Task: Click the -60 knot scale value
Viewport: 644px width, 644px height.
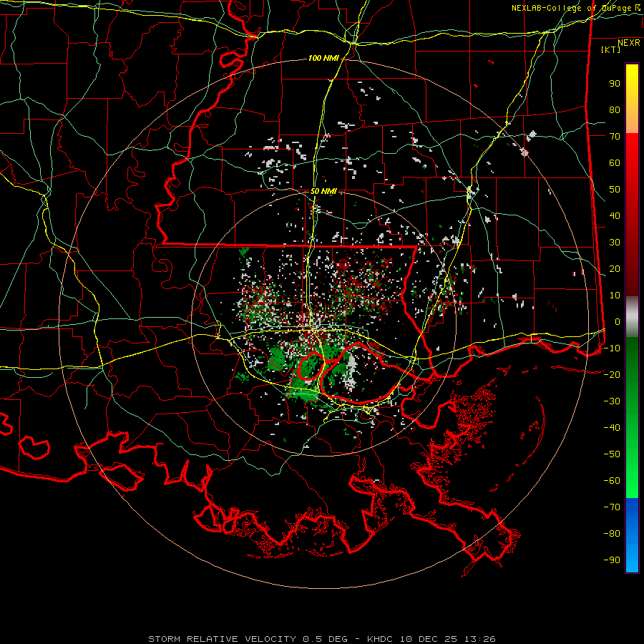Action: click(x=612, y=481)
